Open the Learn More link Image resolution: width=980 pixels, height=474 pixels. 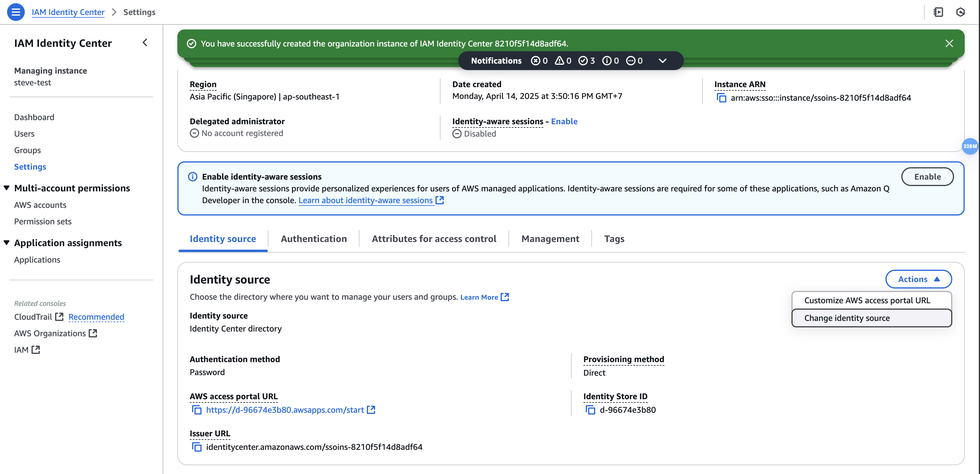484,297
